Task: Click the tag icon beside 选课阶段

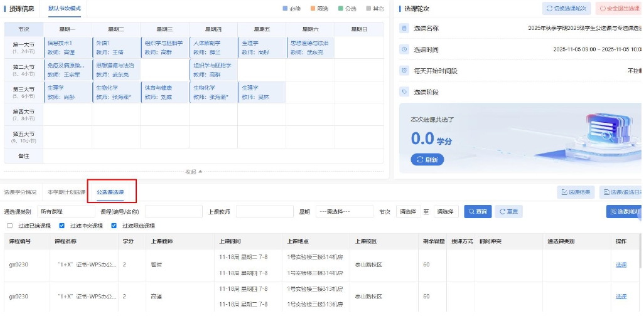Action: pos(404,92)
